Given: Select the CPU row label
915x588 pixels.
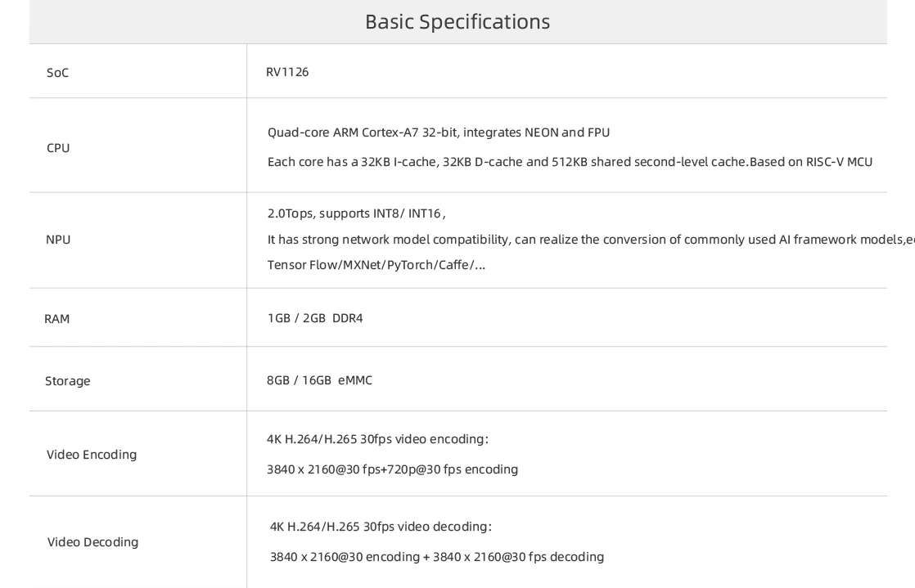Looking at the screenshot, I should [58, 148].
